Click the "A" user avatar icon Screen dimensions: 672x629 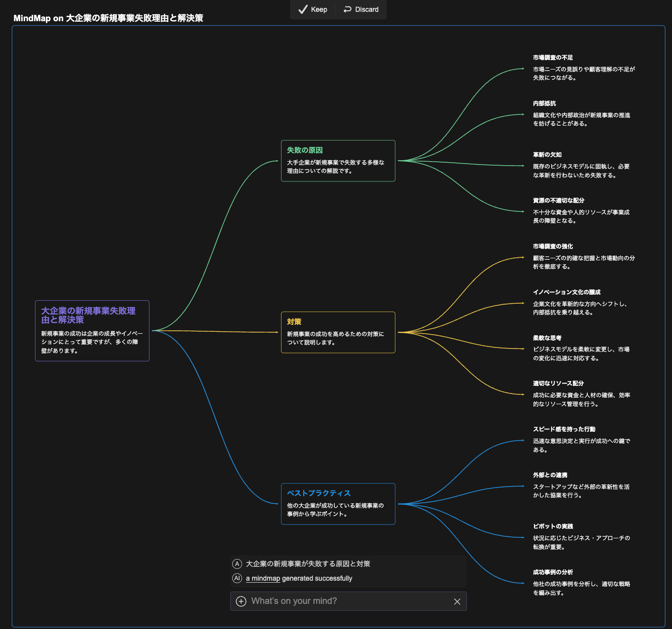237,563
